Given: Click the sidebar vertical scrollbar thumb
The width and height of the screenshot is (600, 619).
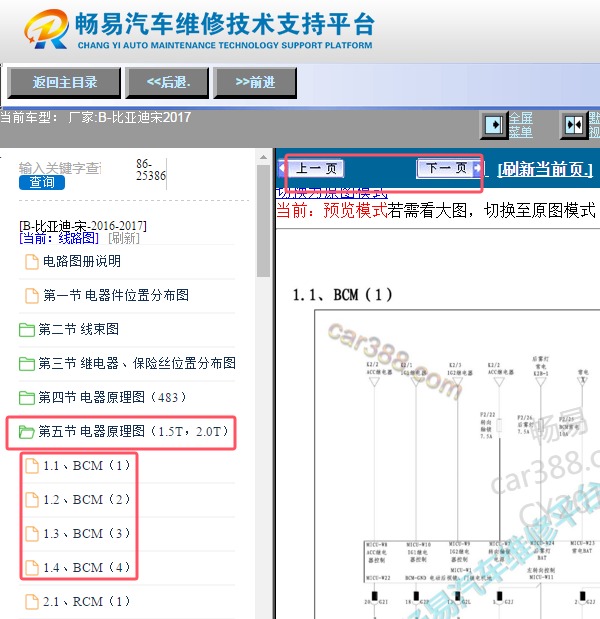Looking at the screenshot, I should (263, 221).
